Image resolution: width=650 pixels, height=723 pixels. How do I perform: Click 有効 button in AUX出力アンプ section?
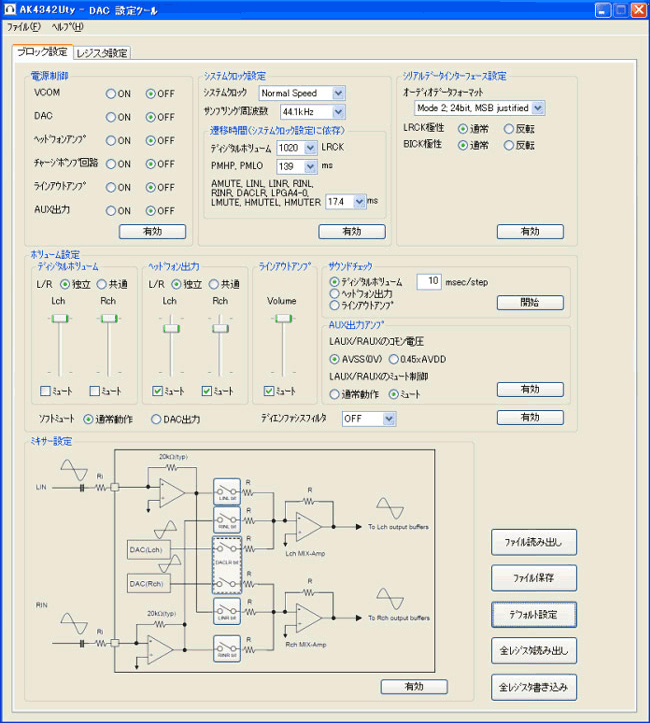pyautogui.click(x=530, y=389)
